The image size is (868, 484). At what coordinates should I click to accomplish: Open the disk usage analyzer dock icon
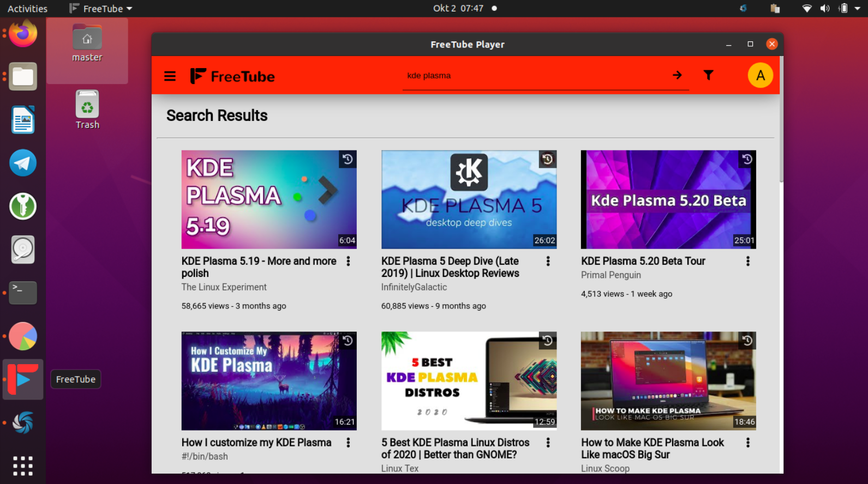[x=23, y=250]
